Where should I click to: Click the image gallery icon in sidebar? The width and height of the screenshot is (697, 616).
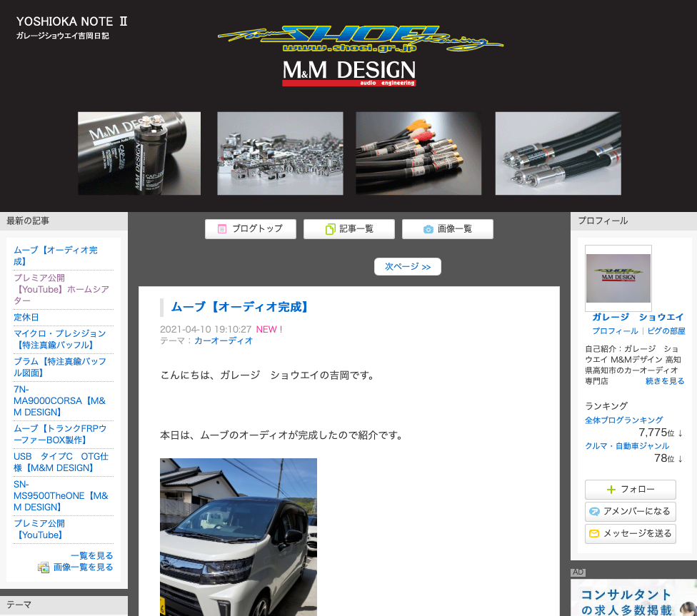point(44,567)
